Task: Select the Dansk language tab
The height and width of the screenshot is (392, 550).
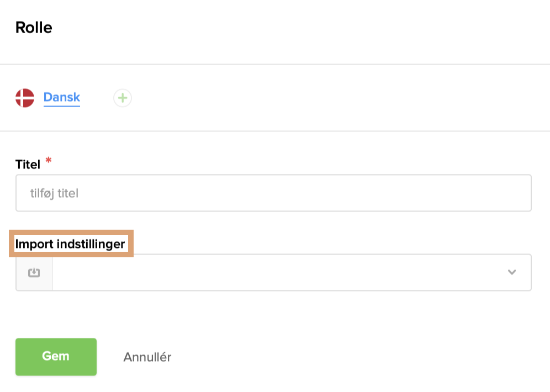Action: (x=62, y=98)
